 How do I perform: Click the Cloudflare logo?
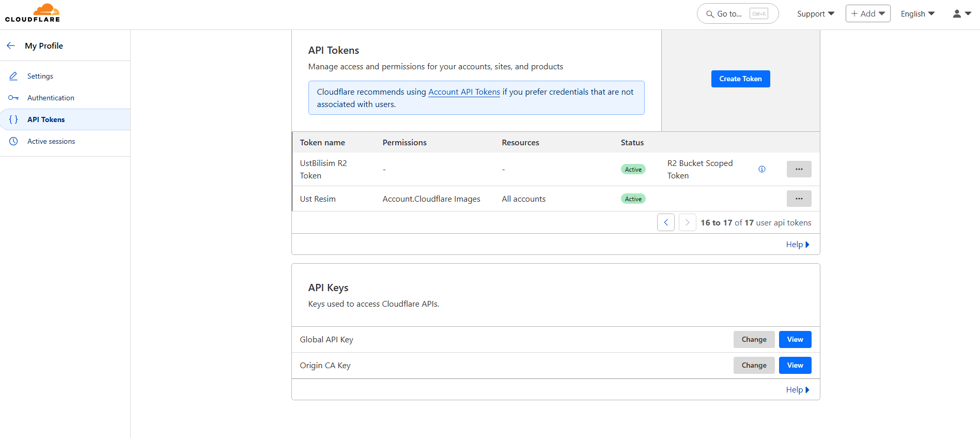(33, 13)
